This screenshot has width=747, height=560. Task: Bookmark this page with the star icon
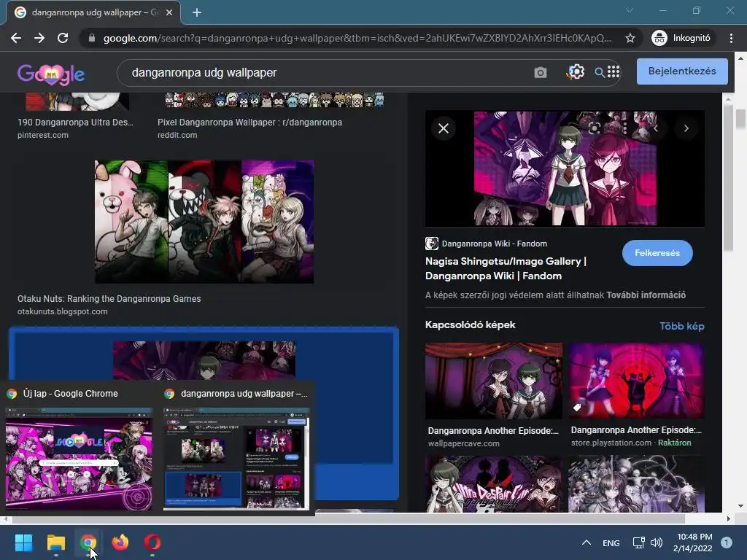630,38
